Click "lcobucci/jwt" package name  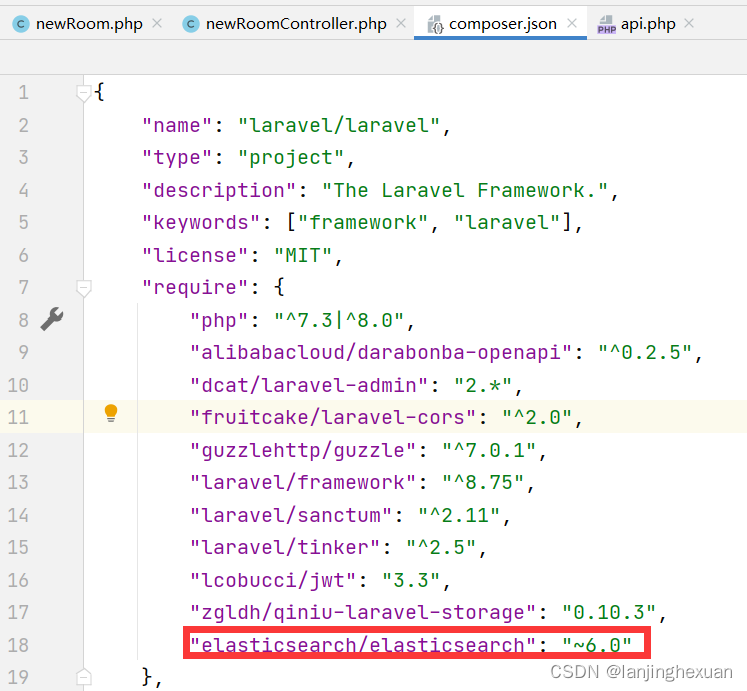pyautogui.click(x=273, y=580)
